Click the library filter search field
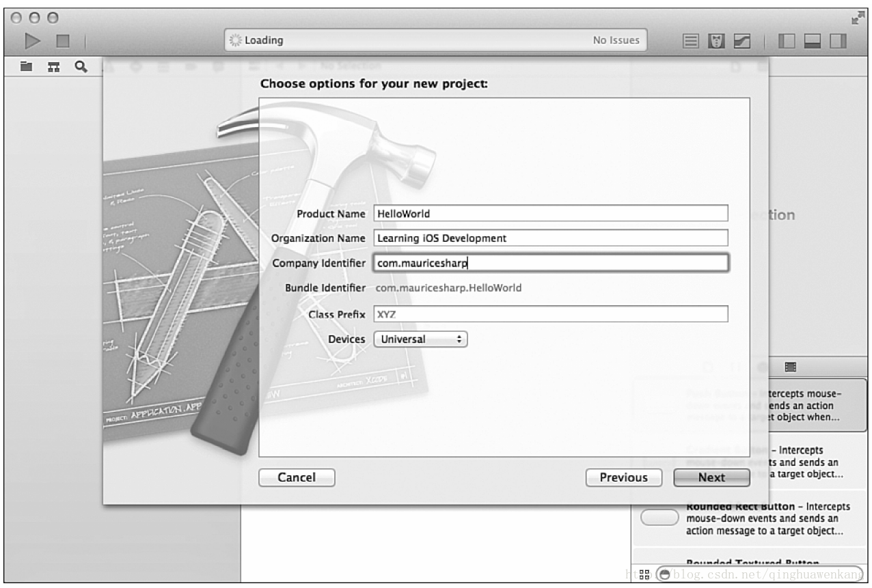872x588 pixels. tap(759, 575)
